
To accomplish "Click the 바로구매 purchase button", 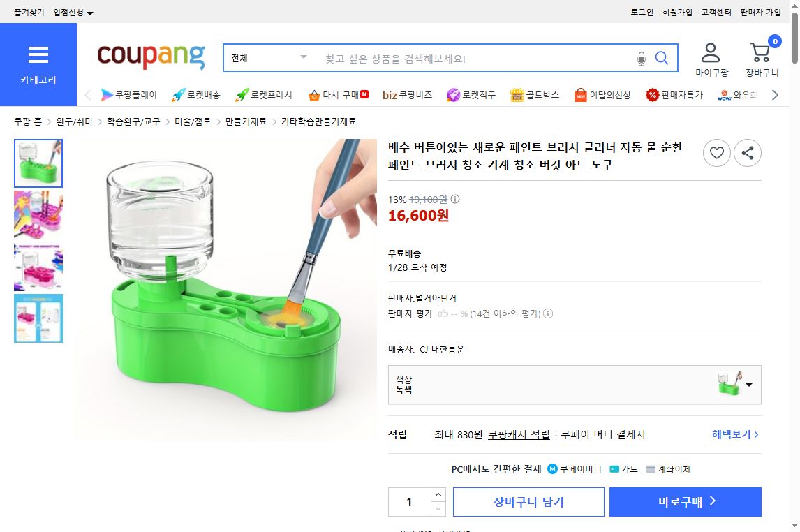I will (685, 501).
